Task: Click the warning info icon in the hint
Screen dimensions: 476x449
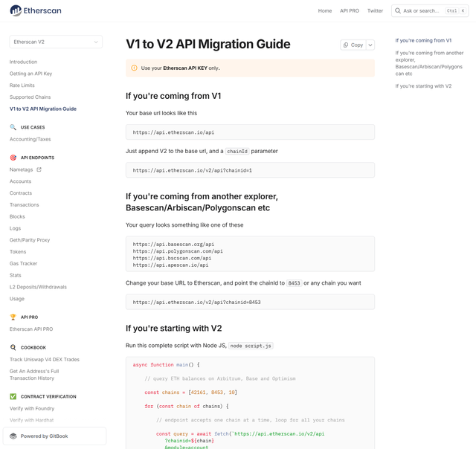Action: 134,68
